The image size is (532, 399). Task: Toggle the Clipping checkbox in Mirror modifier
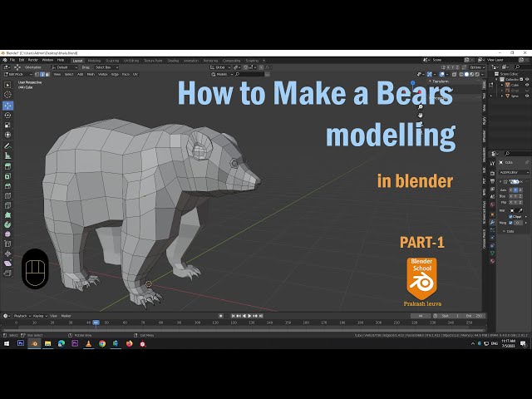click(510, 216)
